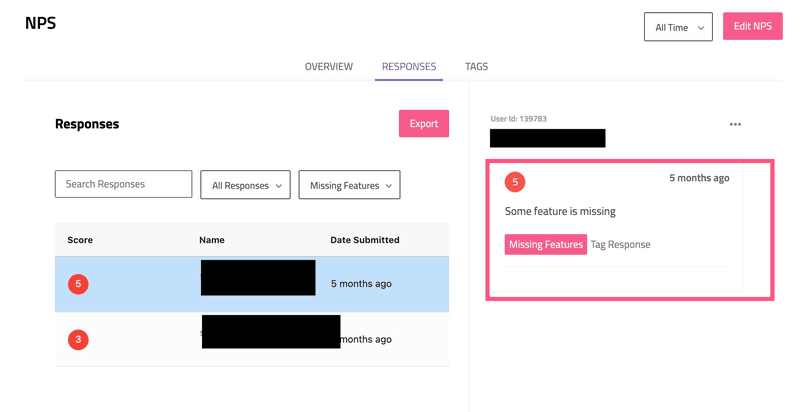Focus the Search Responses input field
The height and width of the screenshot is (412, 800).
(123, 184)
